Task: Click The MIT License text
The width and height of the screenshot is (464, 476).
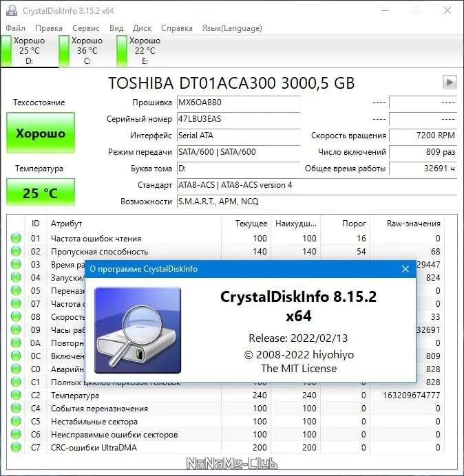Action: point(299,368)
